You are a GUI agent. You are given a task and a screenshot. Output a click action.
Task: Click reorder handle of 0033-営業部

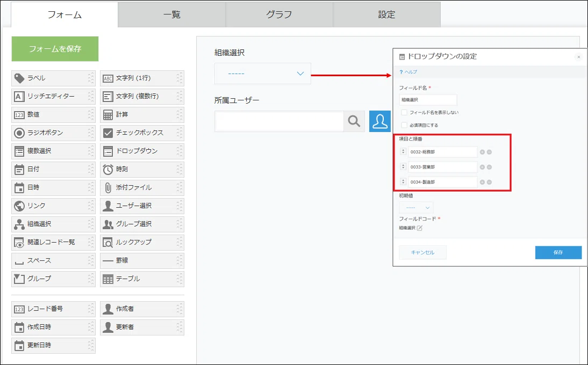click(x=403, y=166)
